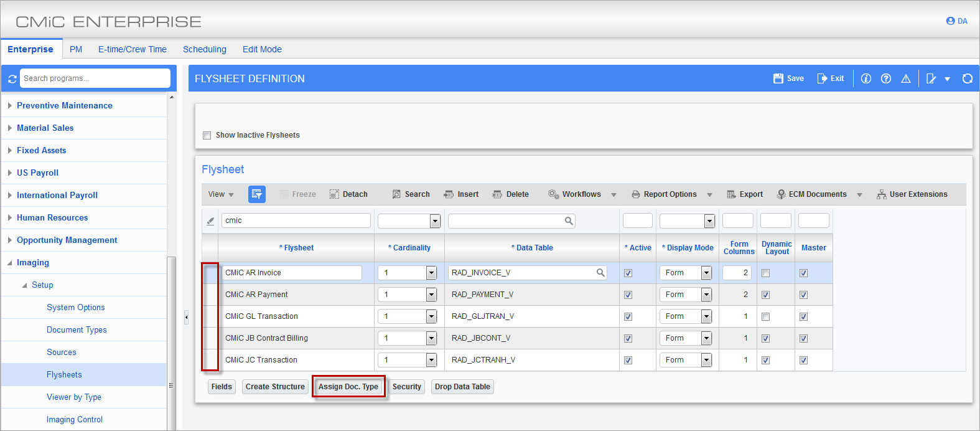Open Cardinality dropdown for CMiC AR Invoice

[x=431, y=273]
